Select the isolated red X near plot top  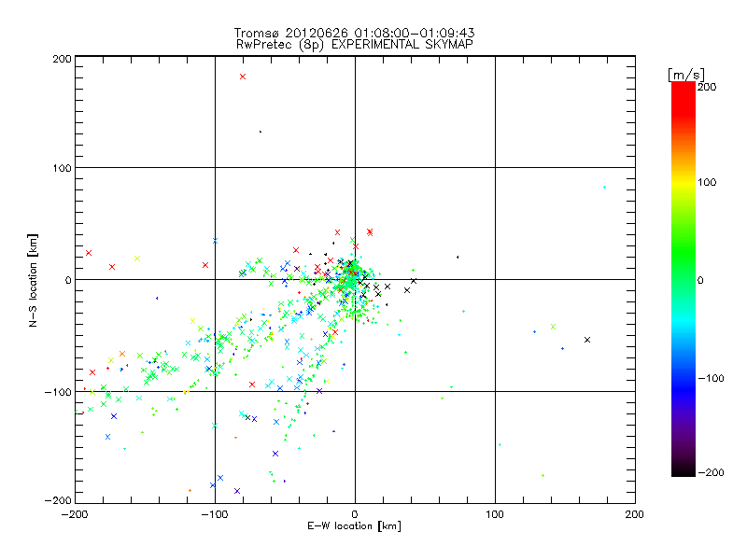point(243,77)
